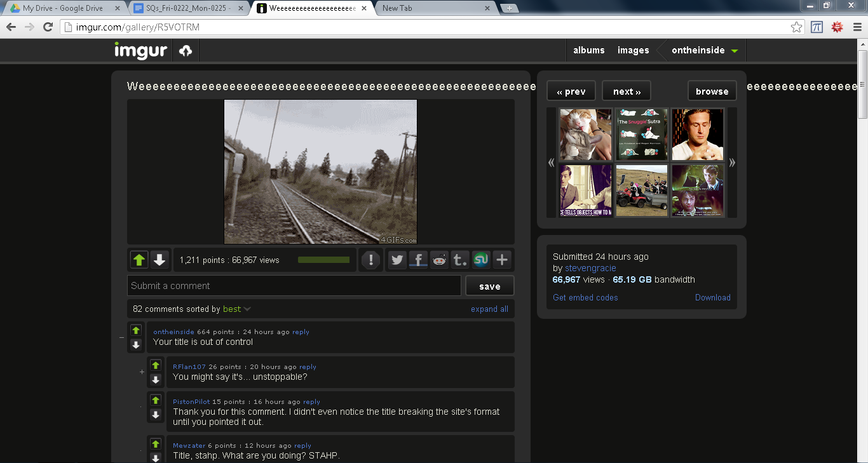This screenshot has width=868, height=463.
Task: Go to the next gallery post
Action: pos(626,91)
